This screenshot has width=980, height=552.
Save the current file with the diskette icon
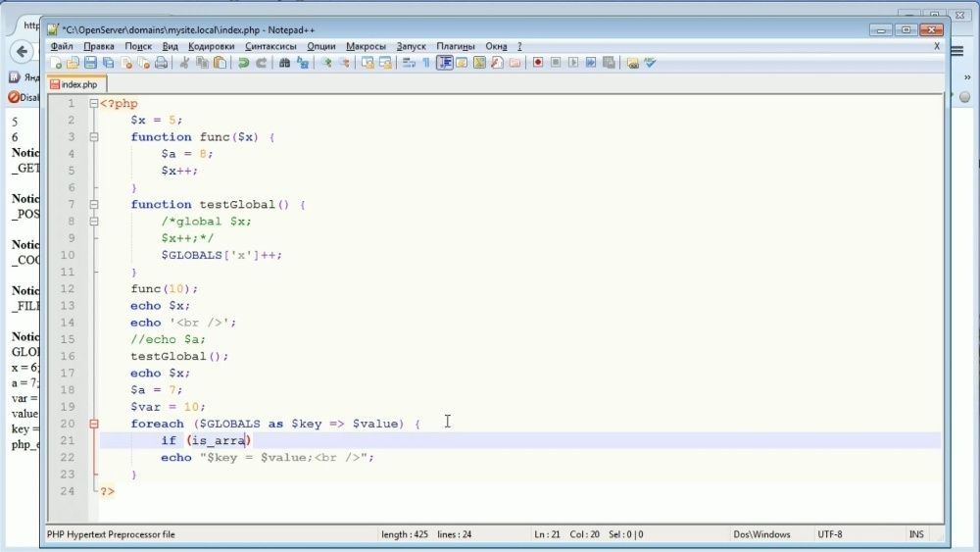[90, 63]
